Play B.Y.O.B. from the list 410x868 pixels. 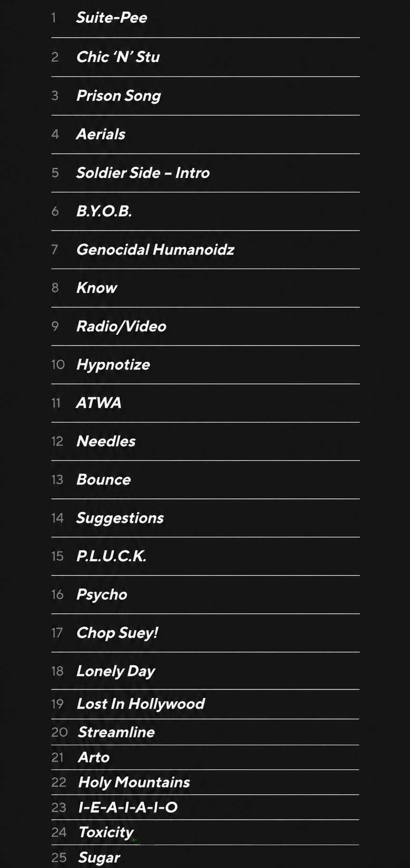pos(205,211)
